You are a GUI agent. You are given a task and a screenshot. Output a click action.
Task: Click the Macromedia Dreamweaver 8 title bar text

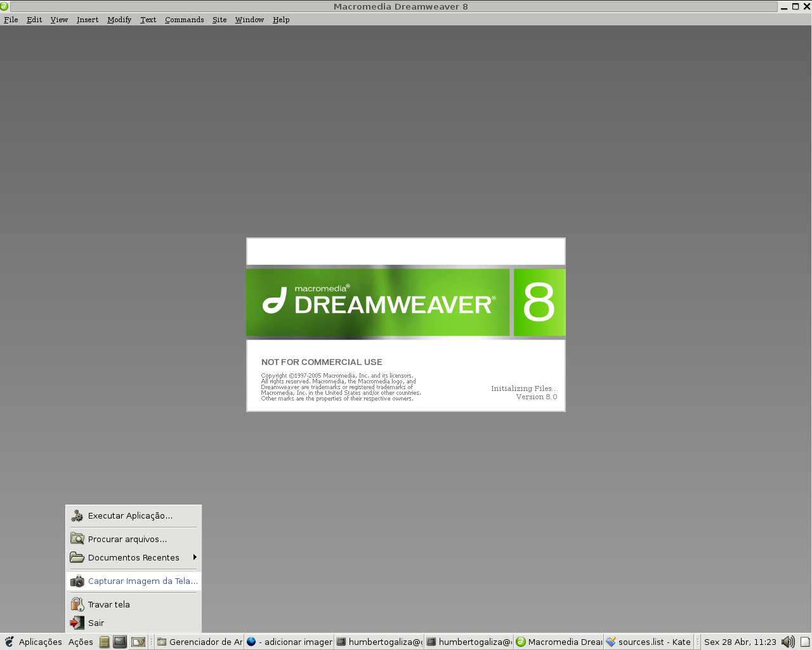[x=401, y=6]
